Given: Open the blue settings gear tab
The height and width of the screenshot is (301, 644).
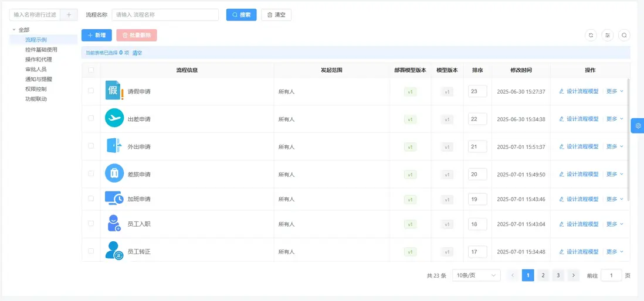Looking at the screenshot, I should 638,126.
